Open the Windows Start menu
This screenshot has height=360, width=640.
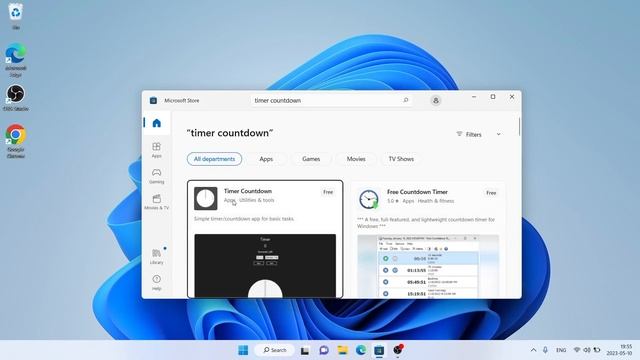click(x=243, y=350)
